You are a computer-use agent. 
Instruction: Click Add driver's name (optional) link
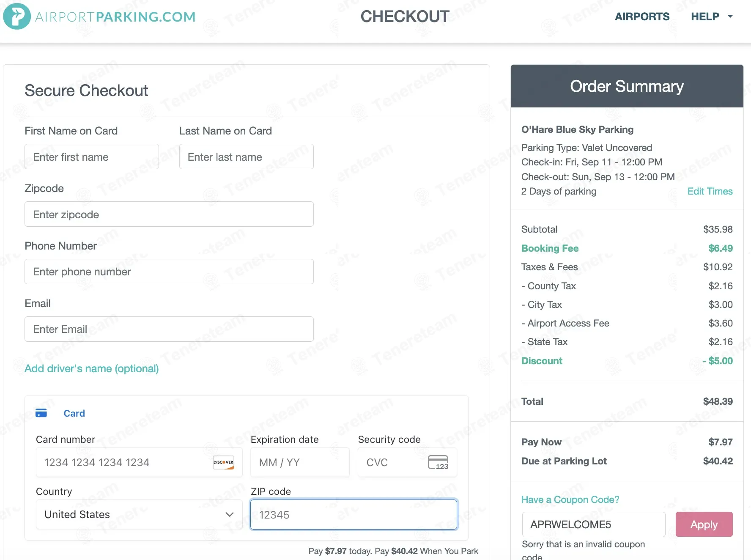92,368
